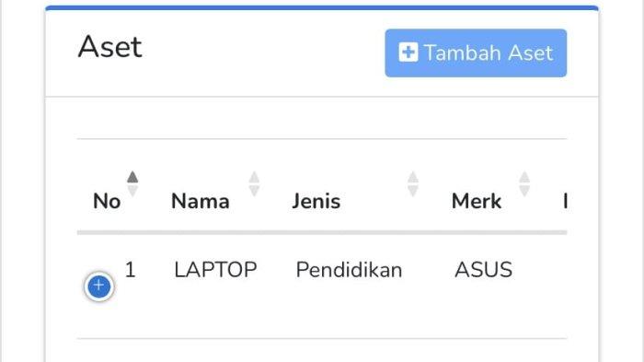The width and height of the screenshot is (644, 362).
Task: Sort table by clicking Jenis header
Action: pos(316,201)
